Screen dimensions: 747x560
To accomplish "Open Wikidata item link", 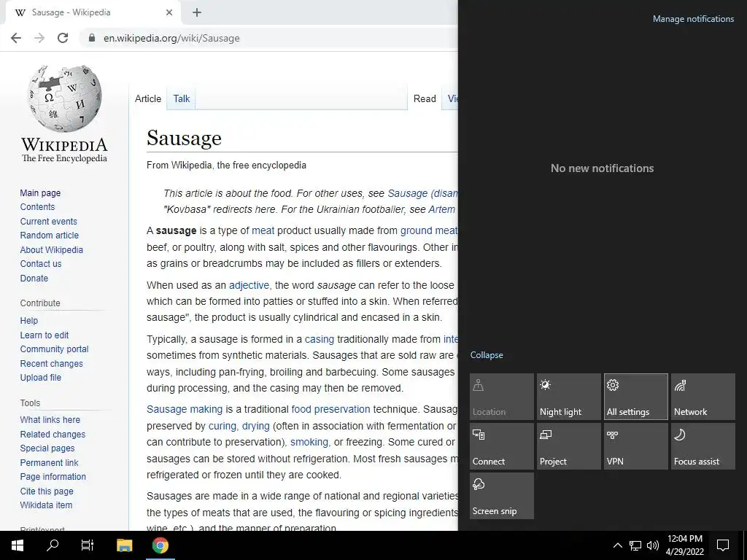I will click(x=46, y=505).
